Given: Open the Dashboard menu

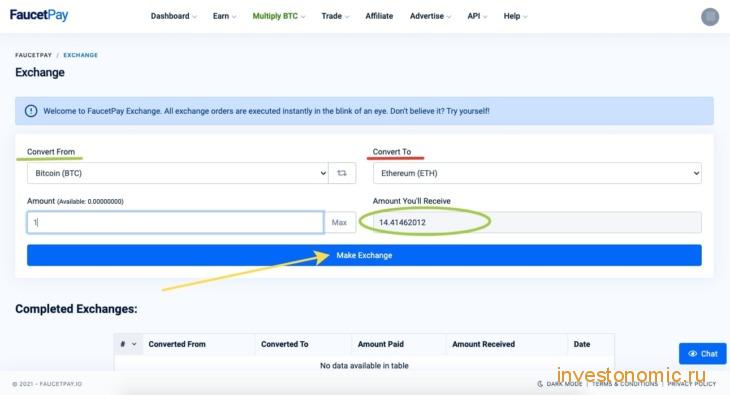Looking at the screenshot, I should coord(173,16).
